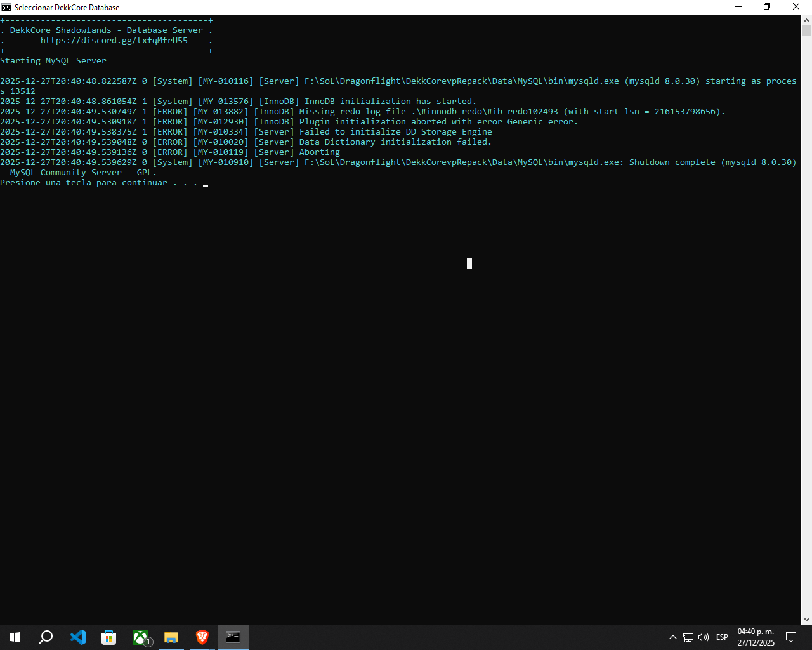812x650 pixels.
Task: Launch Visual Studio Code from taskbar
Action: click(x=77, y=637)
